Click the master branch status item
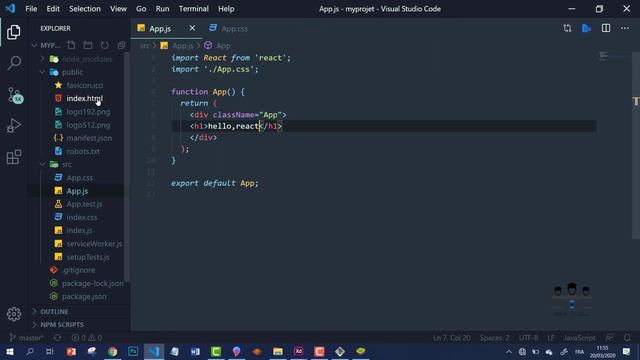 [x=26, y=338]
